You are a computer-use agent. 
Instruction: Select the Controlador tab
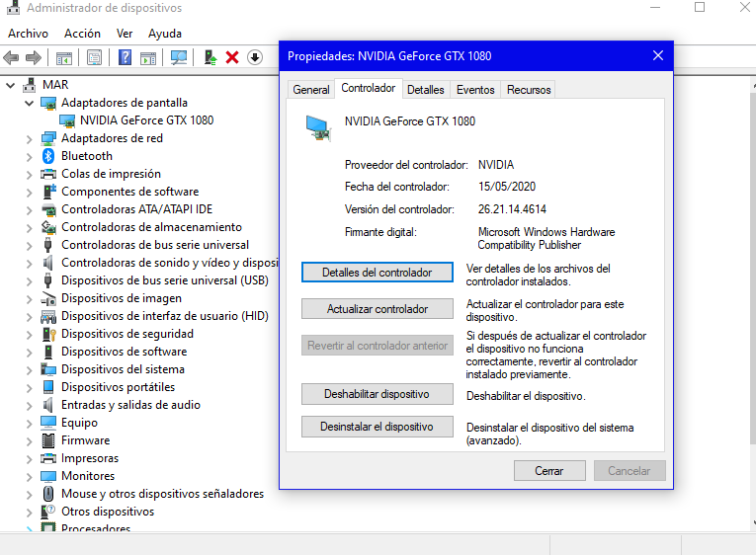coord(369,88)
